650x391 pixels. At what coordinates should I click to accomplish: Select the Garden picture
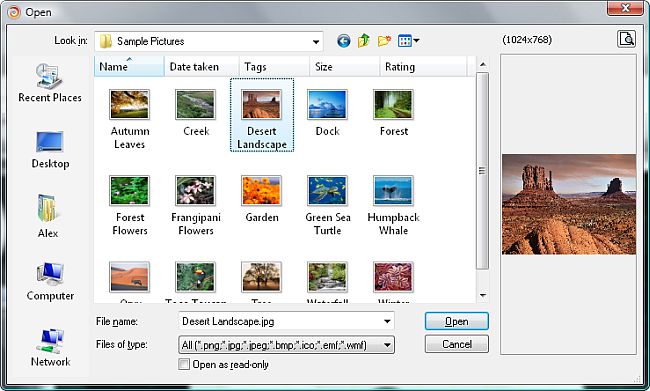(x=262, y=199)
